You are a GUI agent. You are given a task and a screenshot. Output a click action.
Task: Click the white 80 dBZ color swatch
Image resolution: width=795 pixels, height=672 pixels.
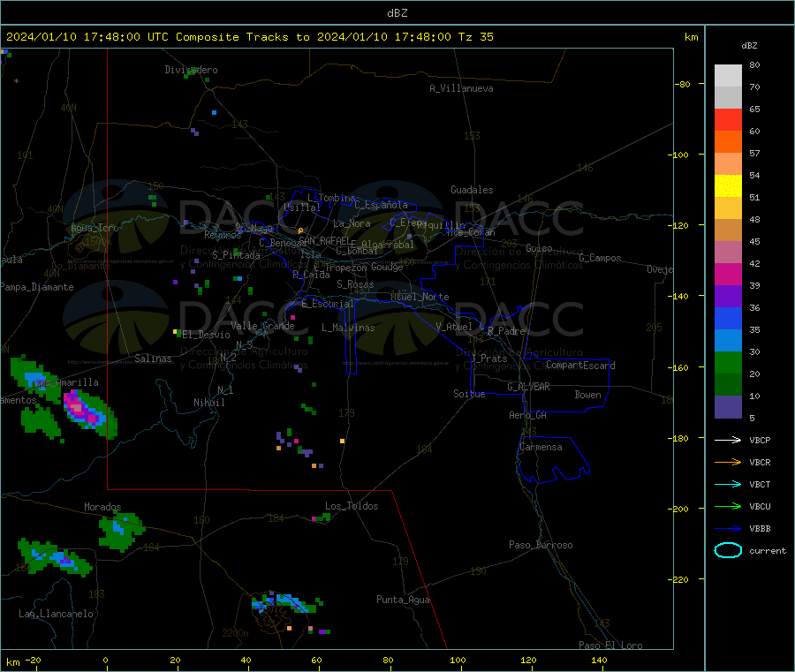(728, 76)
